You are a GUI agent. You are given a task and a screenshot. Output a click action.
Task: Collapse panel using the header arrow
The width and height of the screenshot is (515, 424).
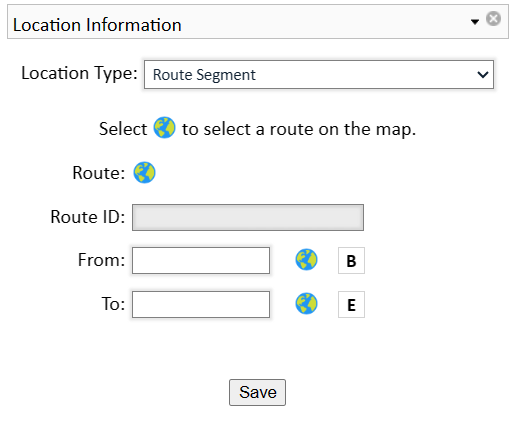[x=475, y=22]
